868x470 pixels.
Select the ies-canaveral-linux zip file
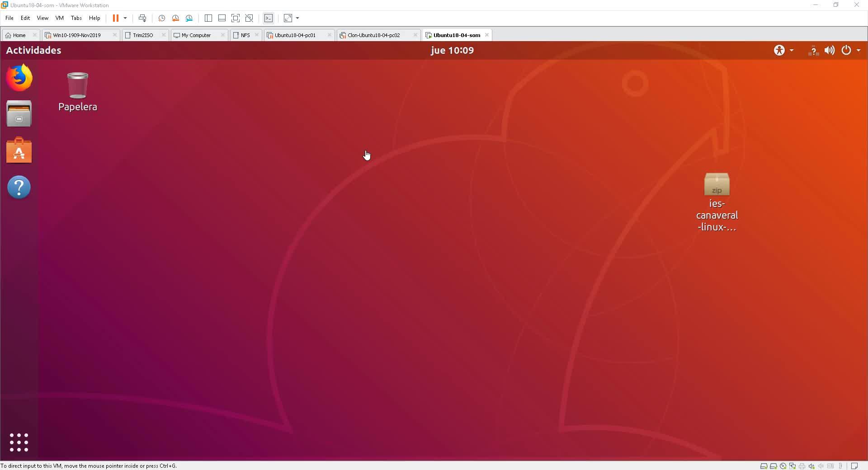click(x=717, y=202)
